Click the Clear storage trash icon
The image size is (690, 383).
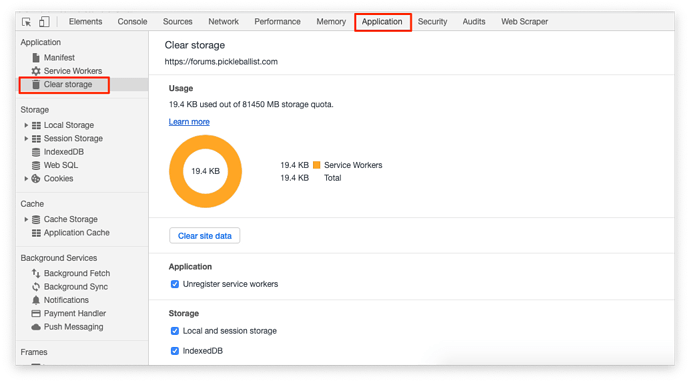(36, 85)
